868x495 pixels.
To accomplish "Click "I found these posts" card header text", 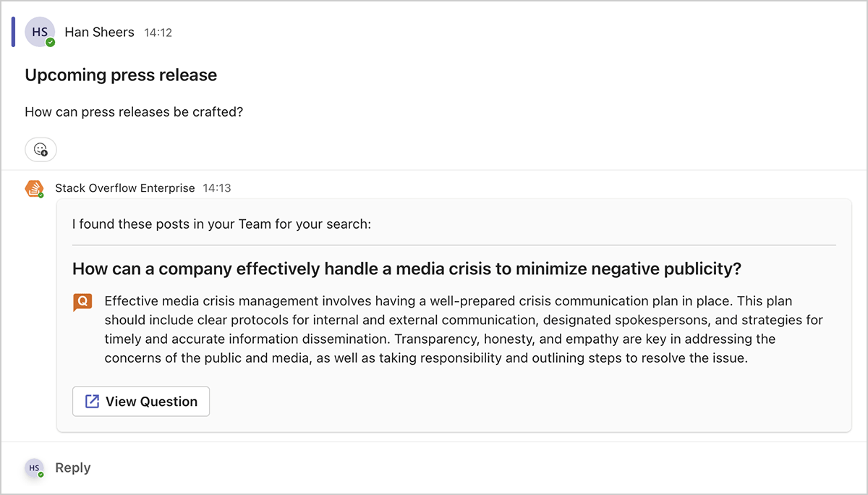I will coord(221,224).
